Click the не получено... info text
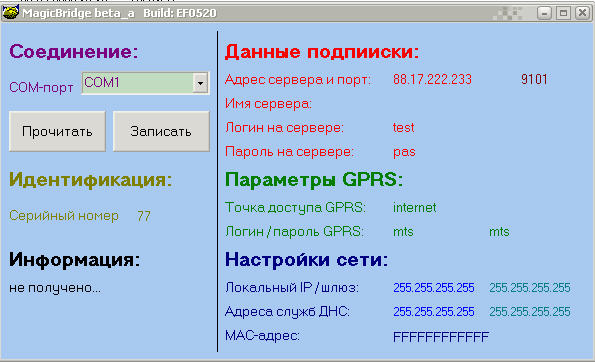 point(55,288)
